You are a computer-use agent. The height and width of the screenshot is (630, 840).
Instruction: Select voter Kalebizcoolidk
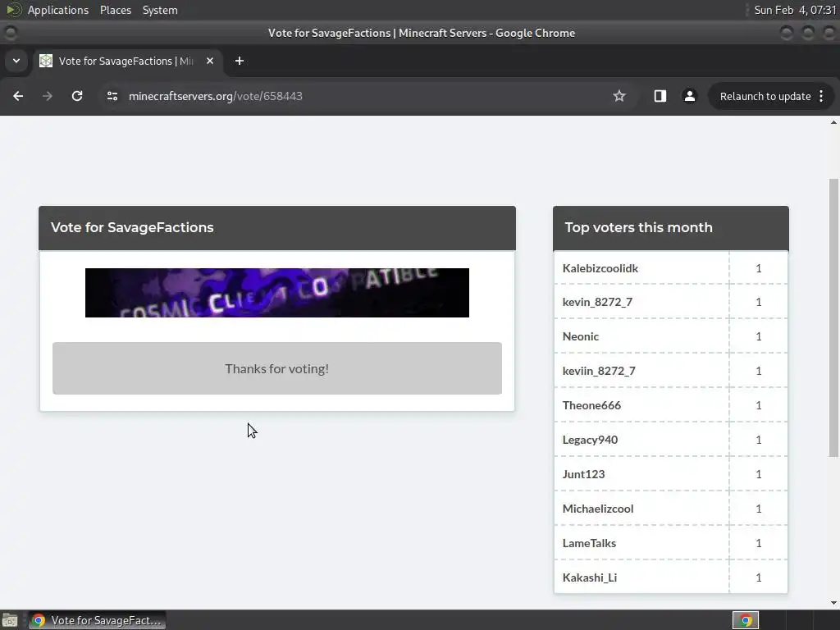pos(600,268)
